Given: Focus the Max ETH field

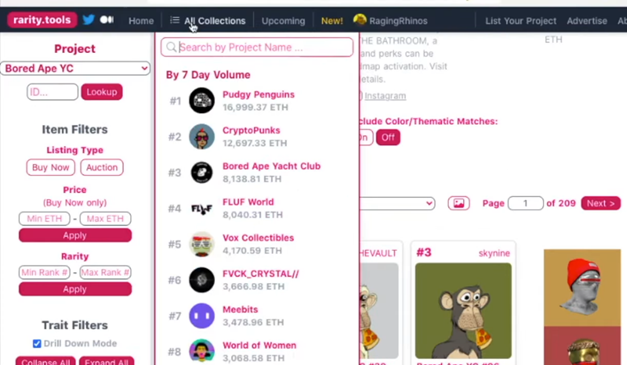Looking at the screenshot, I should [x=105, y=219].
